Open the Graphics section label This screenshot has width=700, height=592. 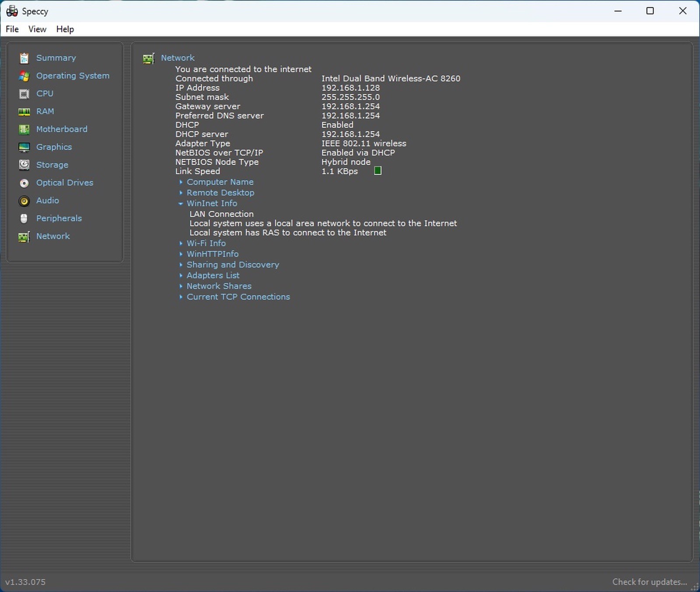pos(54,147)
